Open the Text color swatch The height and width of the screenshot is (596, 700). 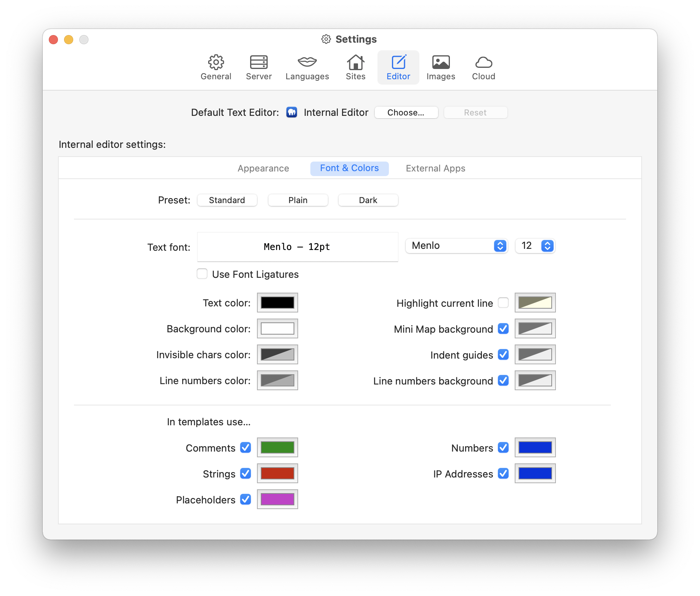(278, 303)
